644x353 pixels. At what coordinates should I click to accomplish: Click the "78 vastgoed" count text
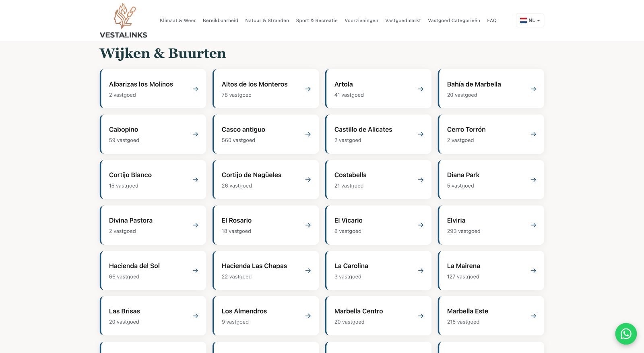[x=237, y=95]
